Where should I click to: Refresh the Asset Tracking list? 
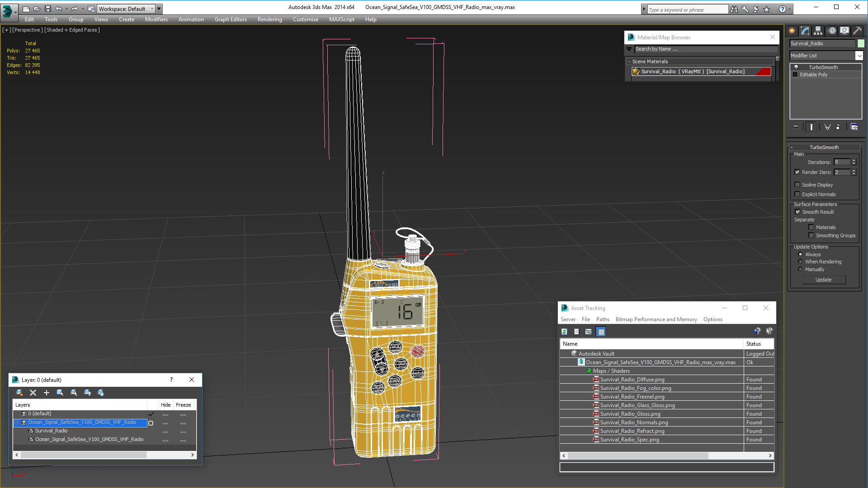tap(564, 332)
